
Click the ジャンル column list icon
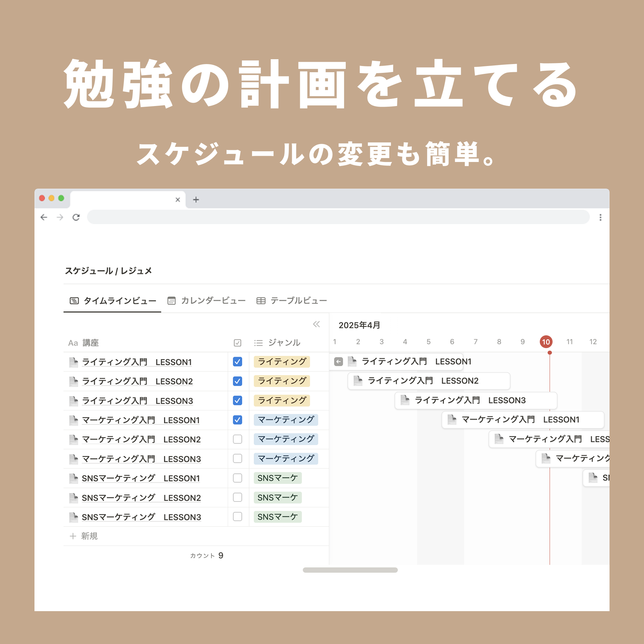[x=258, y=343]
